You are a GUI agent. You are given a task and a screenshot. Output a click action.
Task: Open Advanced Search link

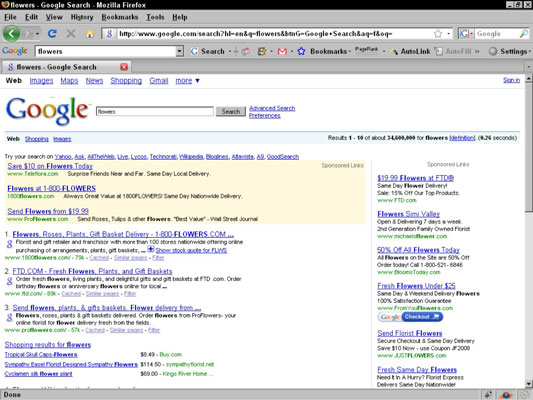[272, 108]
